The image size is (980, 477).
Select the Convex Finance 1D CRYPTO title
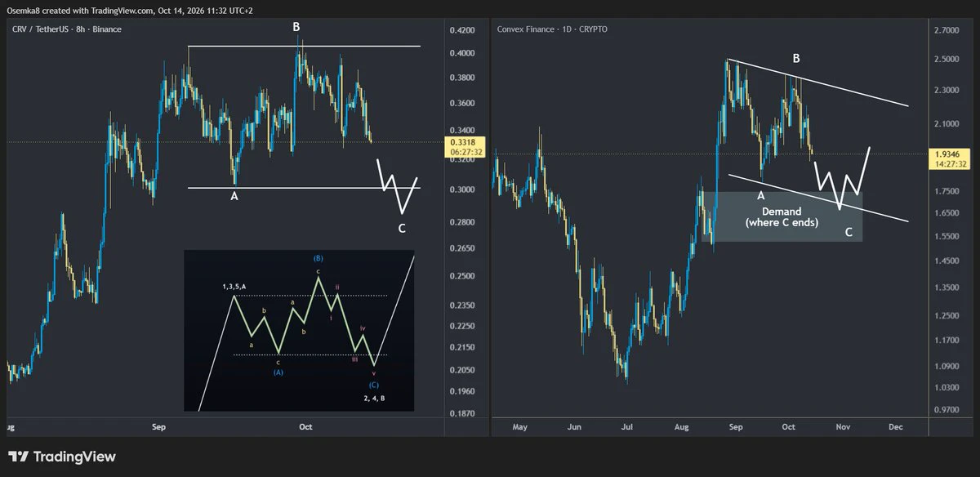(553, 29)
